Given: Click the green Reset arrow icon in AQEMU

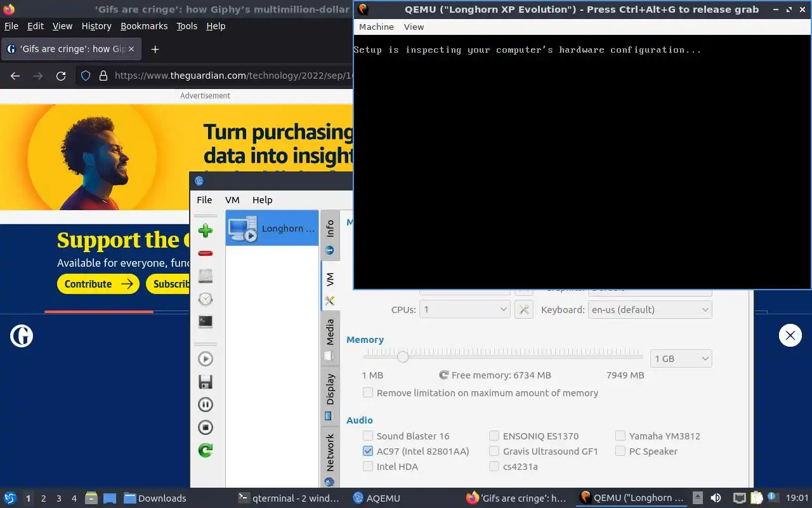Looking at the screenshot, I should click(x=205, y=450).
